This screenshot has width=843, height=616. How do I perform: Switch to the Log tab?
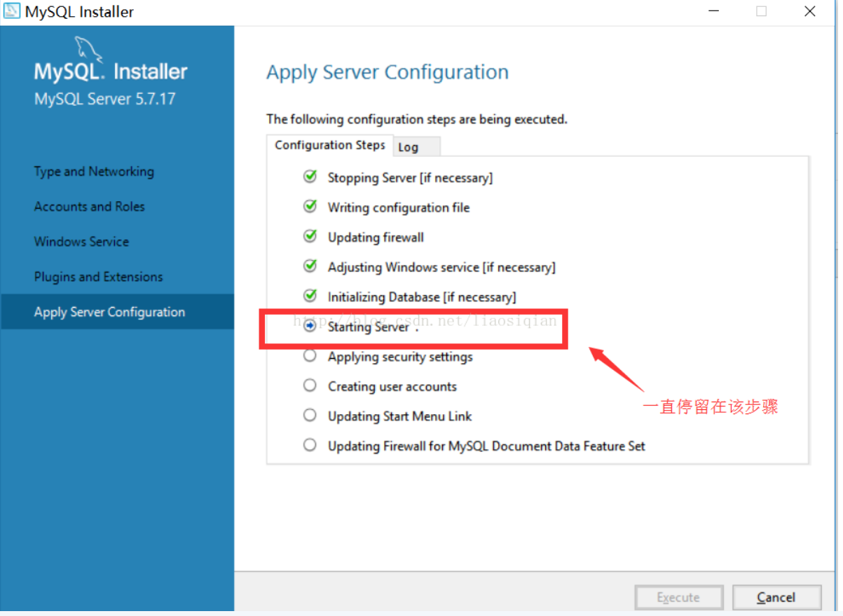(x=409, y=147)
